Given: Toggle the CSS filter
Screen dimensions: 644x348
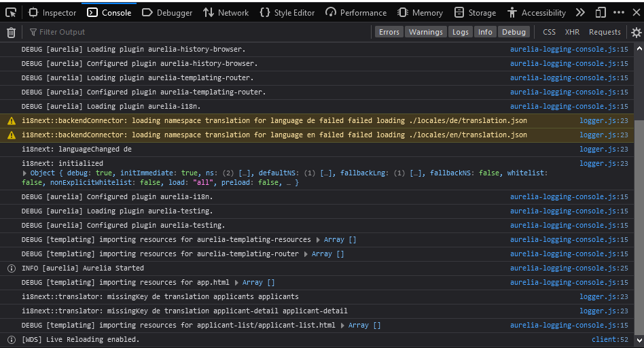Looking at the screenshot, I should click(x=549, y=32).
